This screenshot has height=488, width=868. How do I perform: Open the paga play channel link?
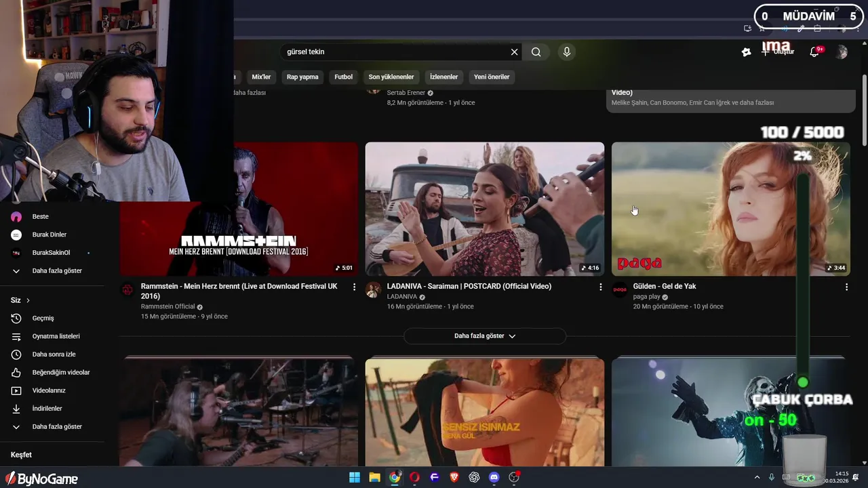pyautogui.click(x=647, y=297)
